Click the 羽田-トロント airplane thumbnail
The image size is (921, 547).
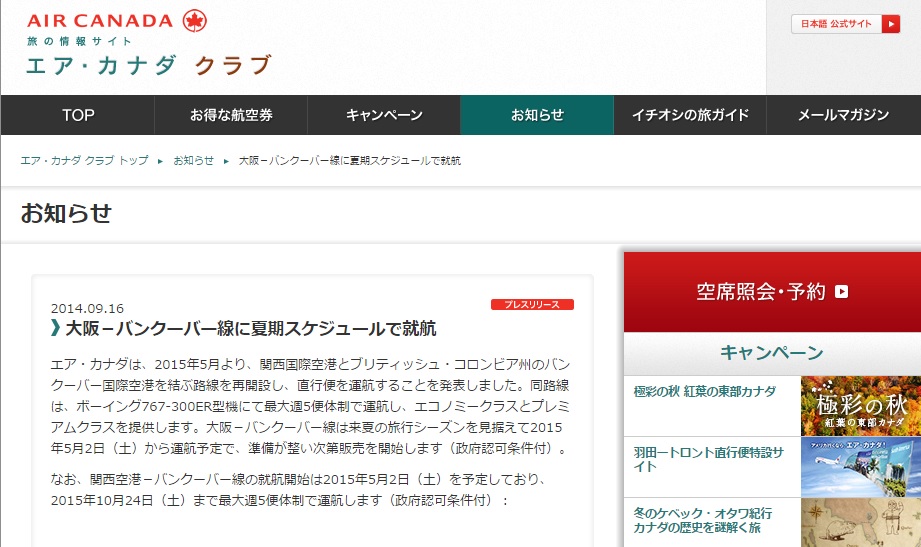(x=861, y=467)
